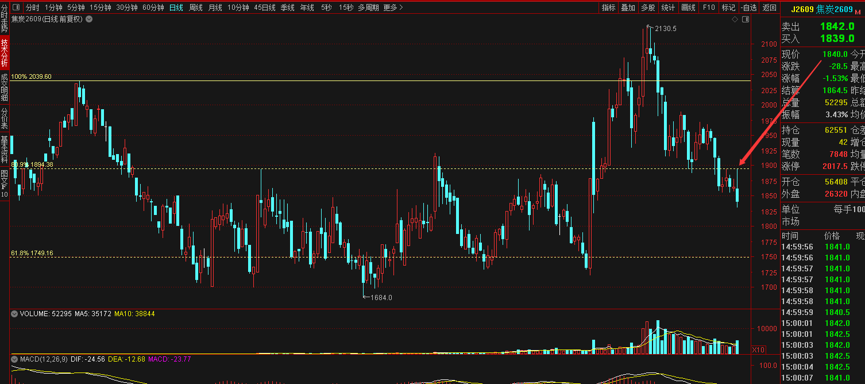
Task: Open the 成交明细 sidebar tab
Action: (x=4, y=86)
